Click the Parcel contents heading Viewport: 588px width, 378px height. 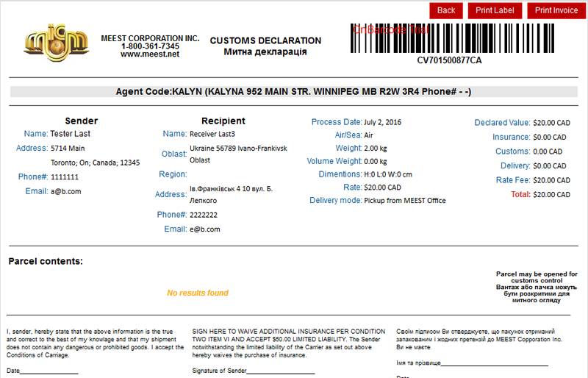click(x=46, y=261)
